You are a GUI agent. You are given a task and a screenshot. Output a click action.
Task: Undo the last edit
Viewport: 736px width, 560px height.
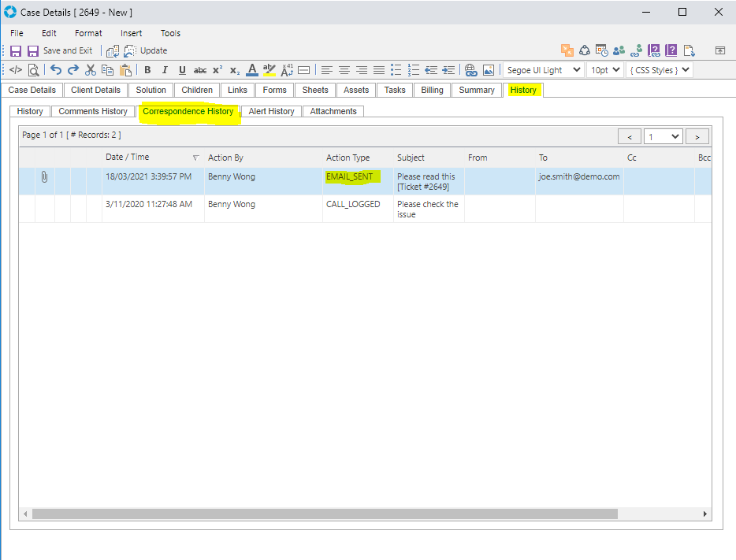tap(56, 70)
